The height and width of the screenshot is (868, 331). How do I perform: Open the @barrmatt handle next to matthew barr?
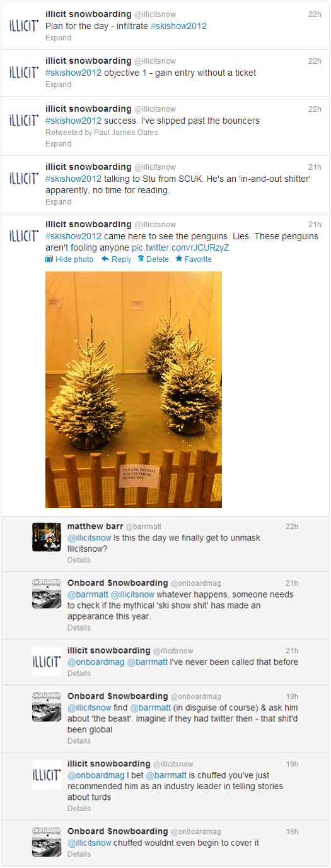(x=144, y=526)
